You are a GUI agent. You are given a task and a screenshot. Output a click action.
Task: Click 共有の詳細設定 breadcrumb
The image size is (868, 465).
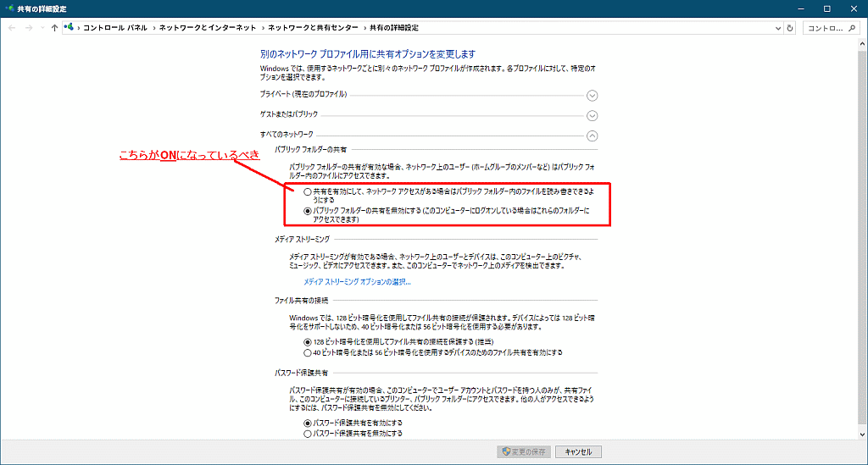click(394, 28)
